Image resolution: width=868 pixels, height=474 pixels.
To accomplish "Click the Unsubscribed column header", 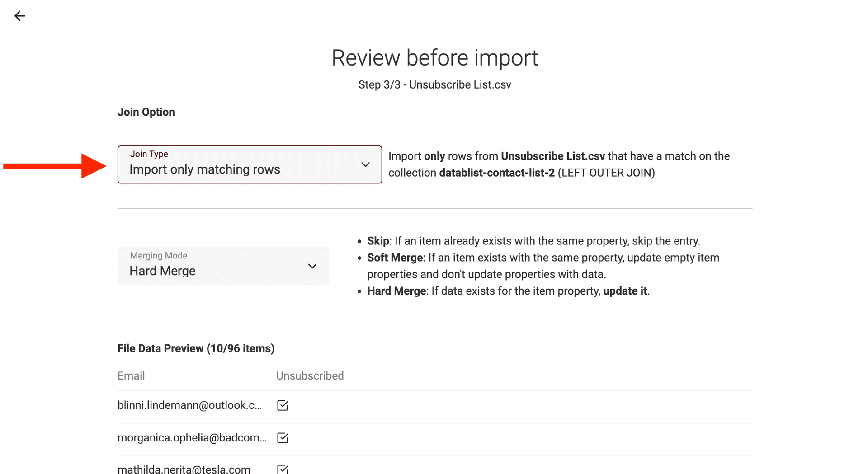I will 310,376.
